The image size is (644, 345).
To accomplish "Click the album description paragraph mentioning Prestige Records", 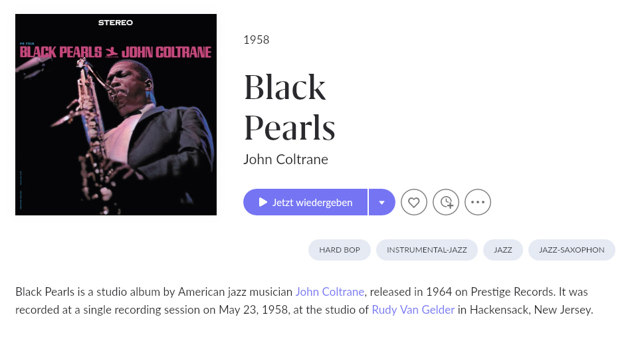I will point(304,300).
